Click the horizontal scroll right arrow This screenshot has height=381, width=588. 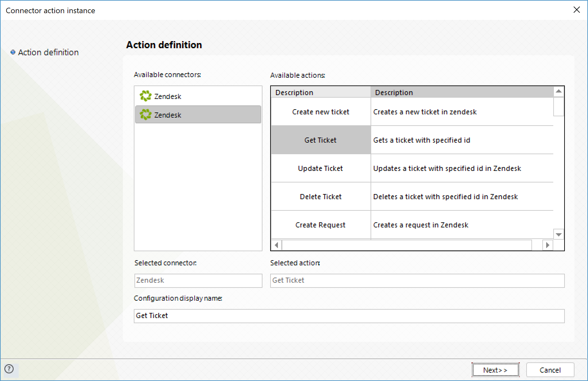tap(547, 245)
